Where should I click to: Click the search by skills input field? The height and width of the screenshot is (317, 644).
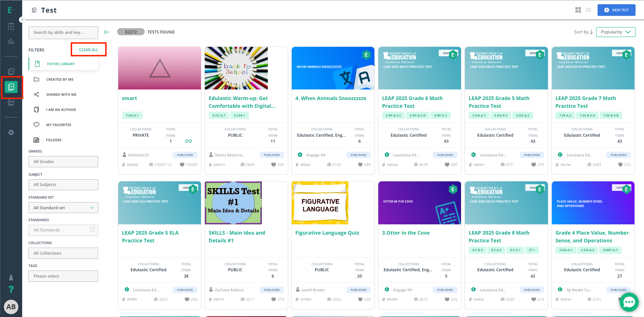tap(63, 32)
